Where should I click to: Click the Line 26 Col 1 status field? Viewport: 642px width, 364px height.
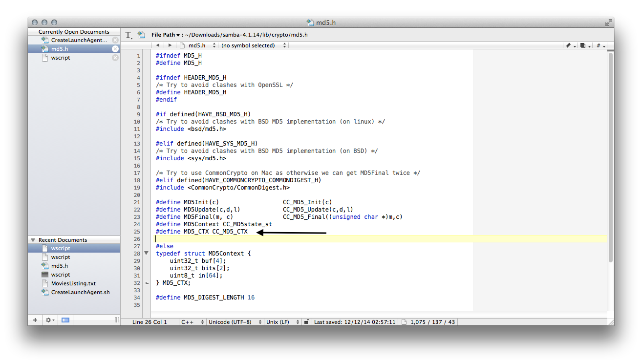coord(150,322)
